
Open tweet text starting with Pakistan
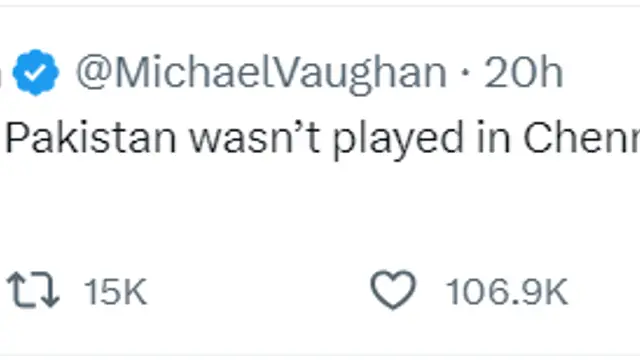click(x=322, y=140)
